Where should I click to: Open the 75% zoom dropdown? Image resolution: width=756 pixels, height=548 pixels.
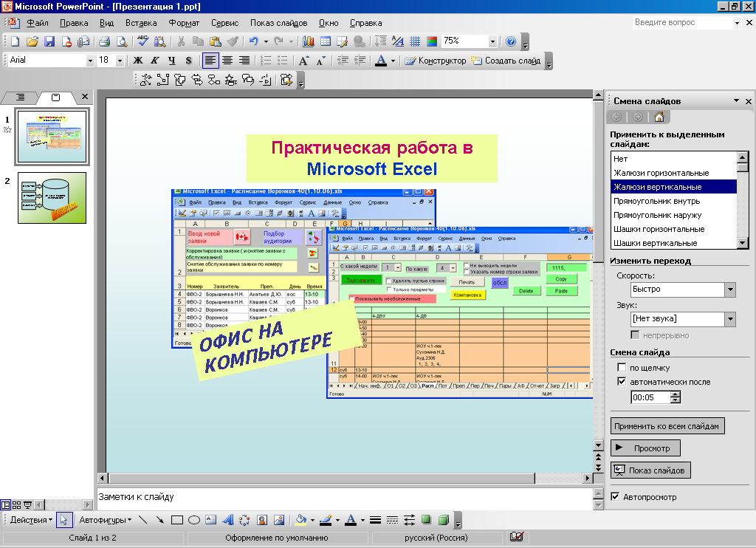pyautogui.click(x=492, y=41)
